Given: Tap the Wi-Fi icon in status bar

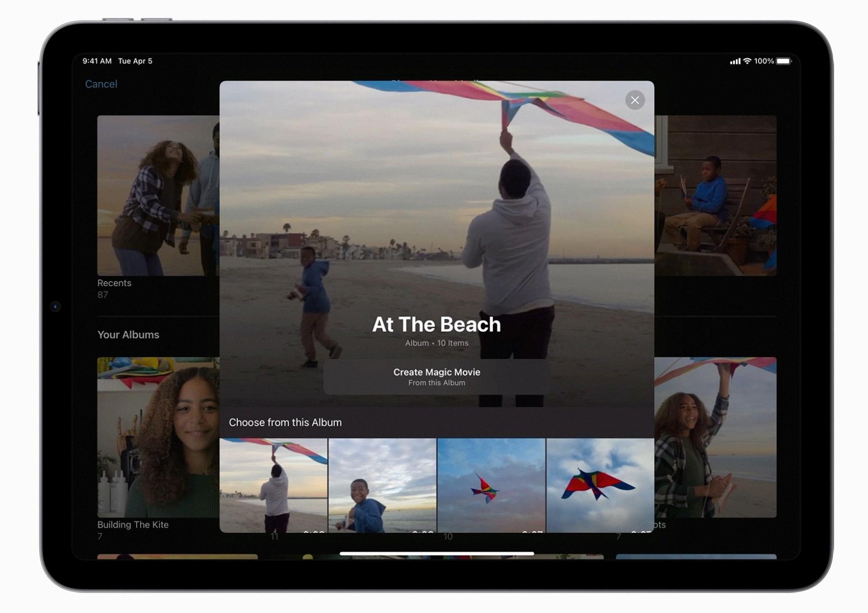Looking at the screenshot, I should point(747,61).
